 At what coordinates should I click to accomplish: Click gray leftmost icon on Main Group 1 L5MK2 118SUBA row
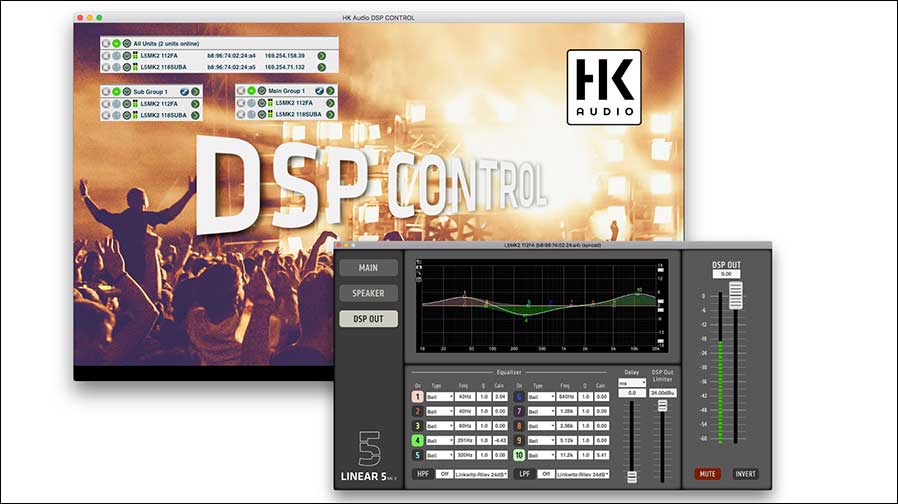tap(241, 115)
